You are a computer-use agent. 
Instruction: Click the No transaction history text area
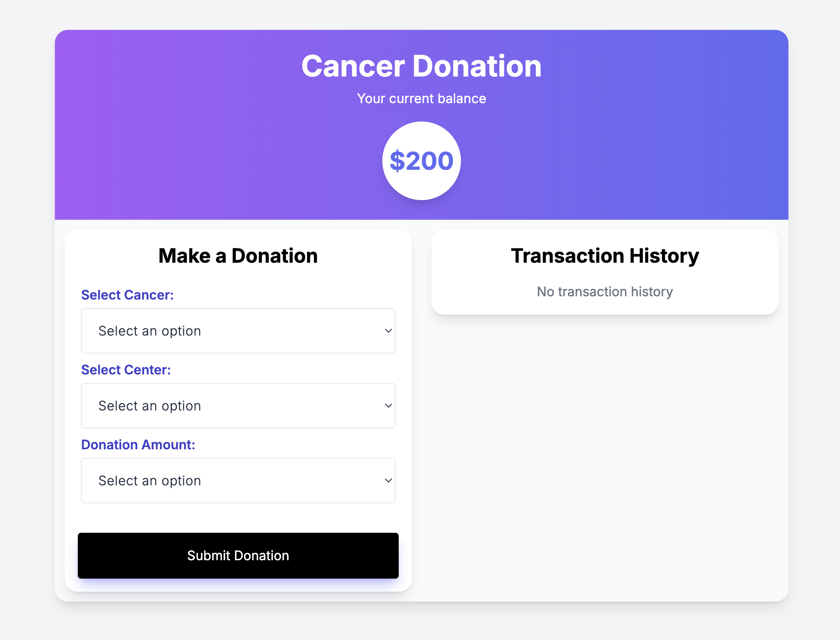tap(605, 291)
